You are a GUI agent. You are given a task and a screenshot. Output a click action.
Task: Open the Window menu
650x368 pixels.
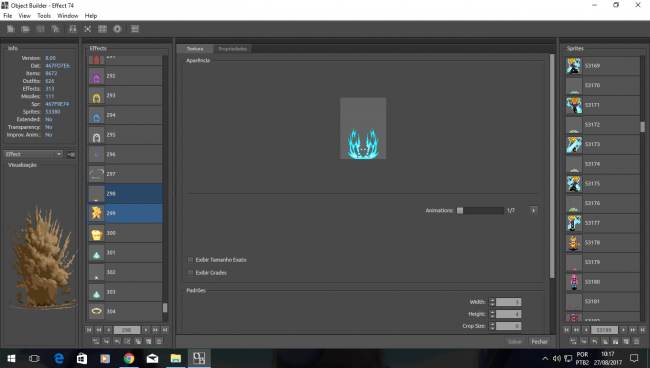point(68,16)
